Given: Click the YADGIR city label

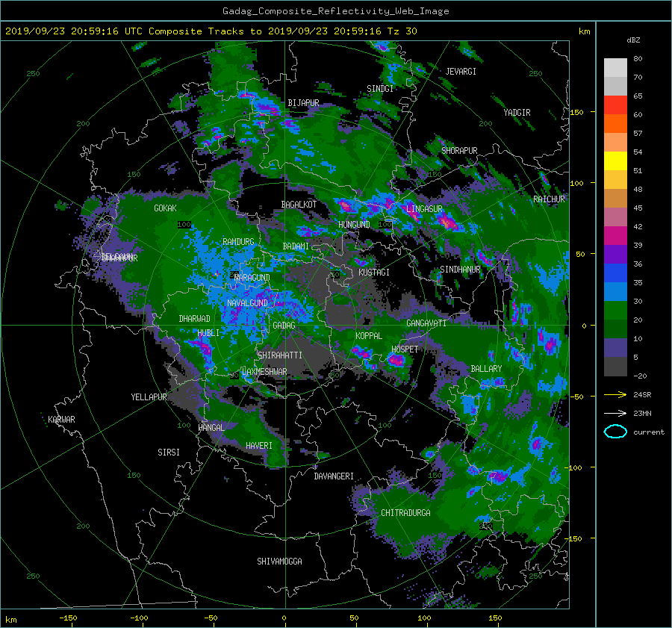Looking at the screenshot, I should click(517, 112).
